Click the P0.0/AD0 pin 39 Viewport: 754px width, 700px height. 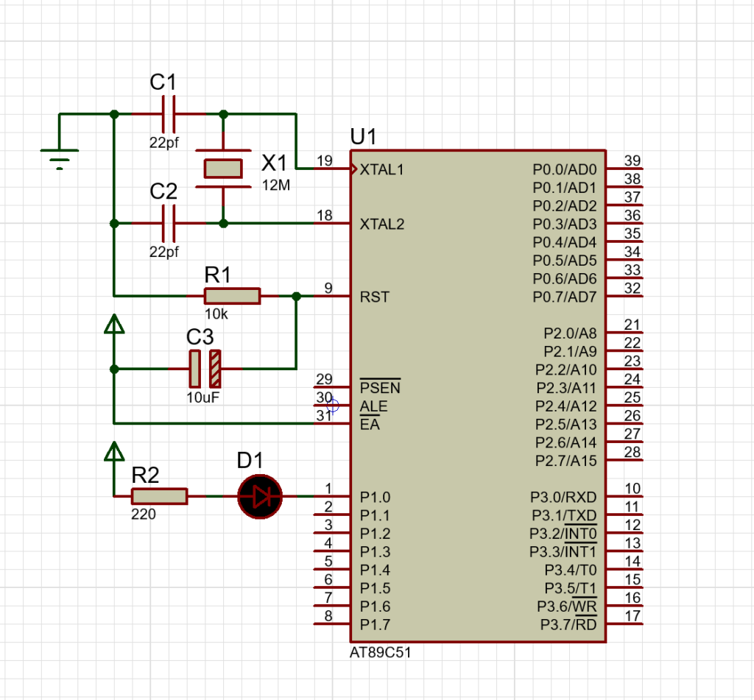point(624,169)
